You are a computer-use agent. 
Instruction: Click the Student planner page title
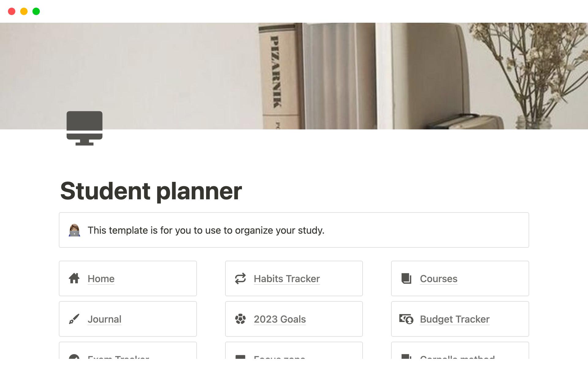point(151,191)
